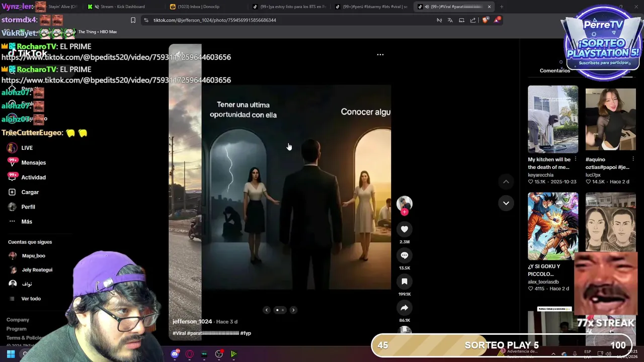Open 'My kitchen will be the death' thumbnail
This screenshot has height=362, width=644.
pos(553,119)
